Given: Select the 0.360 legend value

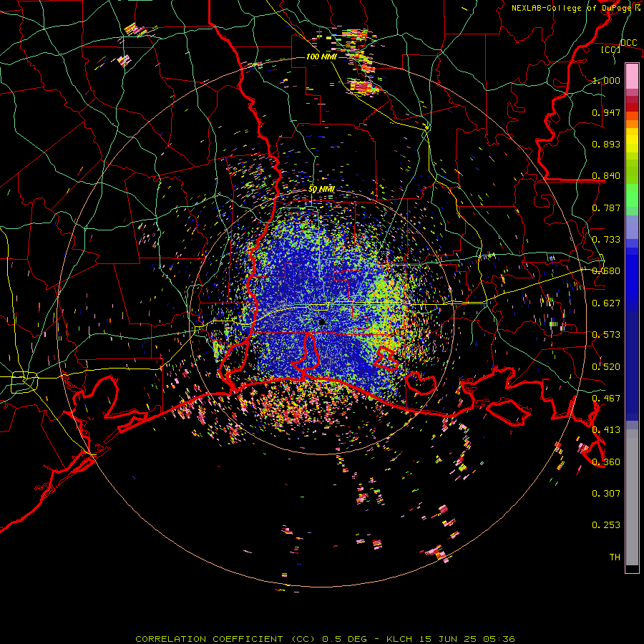Looking at the screenshot, I should click(606, 462).
